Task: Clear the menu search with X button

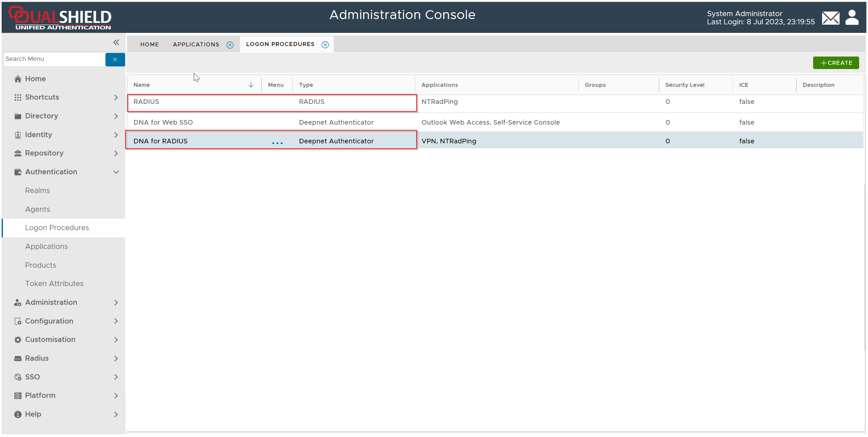Action: coord(115,60)
